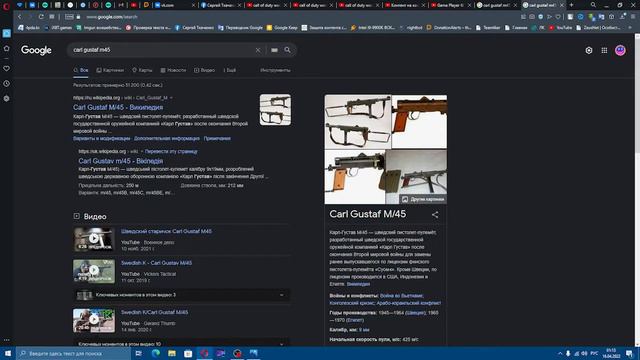Open video Шведский старичок Carl Gustaf M45
Image resolution: width=640 pixels, height=360 pixels.
tap(166, 231)
